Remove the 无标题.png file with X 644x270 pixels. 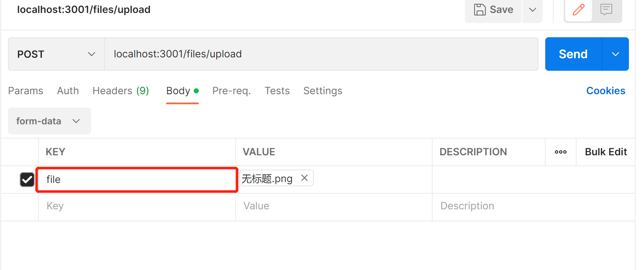(x=305, y=178)
